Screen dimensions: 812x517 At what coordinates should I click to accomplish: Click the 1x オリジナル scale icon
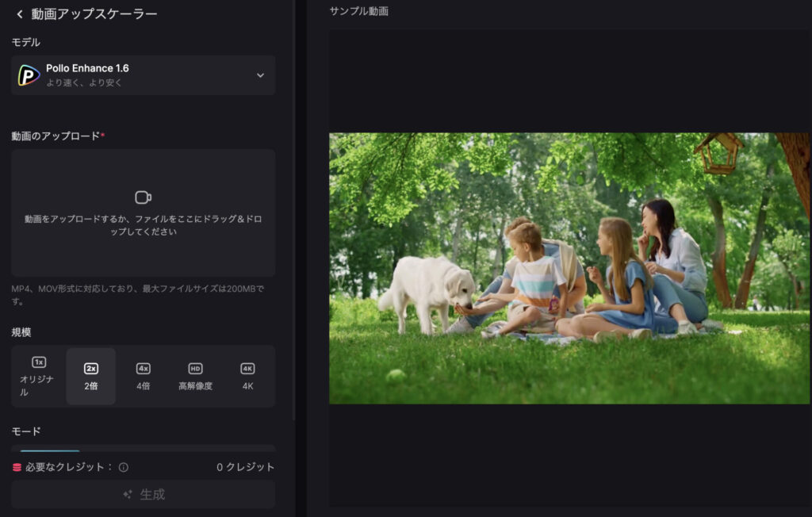pos(39,362)
